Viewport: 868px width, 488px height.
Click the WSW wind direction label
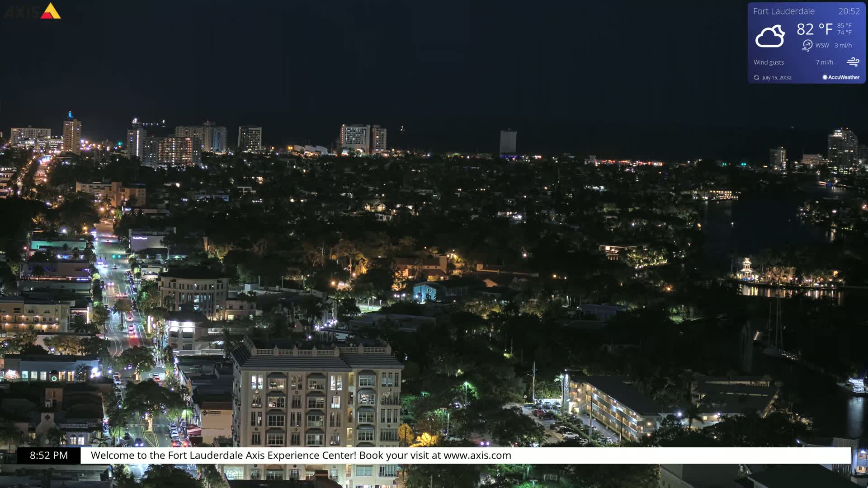click(822, 45)
